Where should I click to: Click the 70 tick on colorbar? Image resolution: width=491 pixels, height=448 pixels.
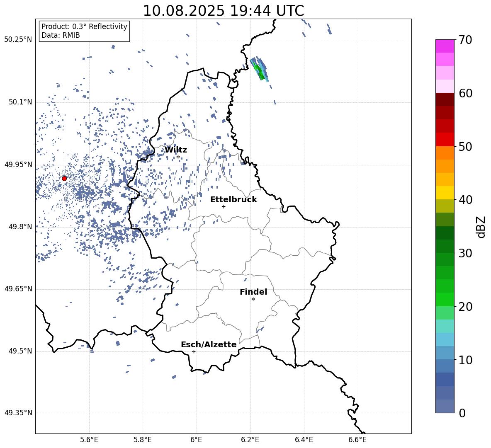coord(465,40)
